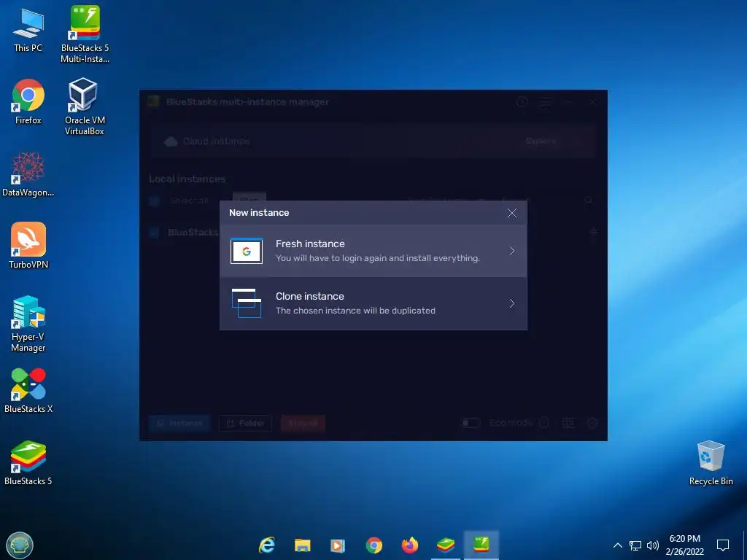Click the Stop all button
Screen dimensions: 747x560
(x=303, y=423)
